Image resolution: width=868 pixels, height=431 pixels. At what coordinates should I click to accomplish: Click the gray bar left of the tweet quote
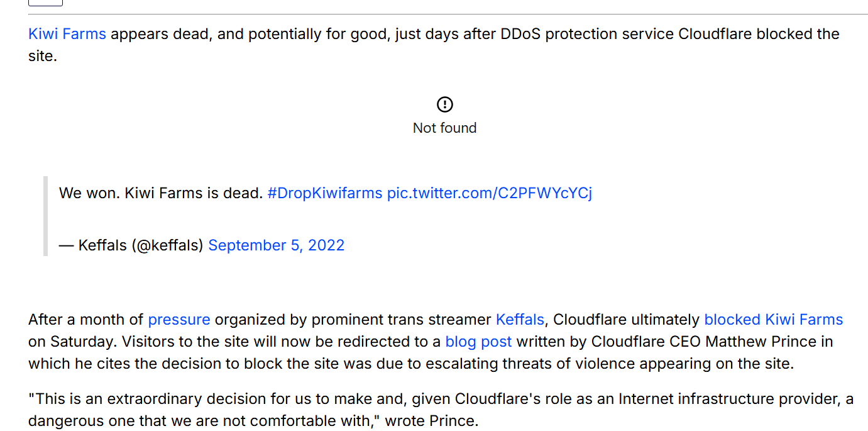[x=45, y=216]
